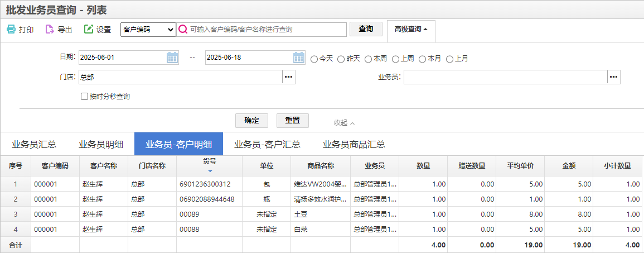
Task: Click the 单位 column header
Action: tap(267, 166)
